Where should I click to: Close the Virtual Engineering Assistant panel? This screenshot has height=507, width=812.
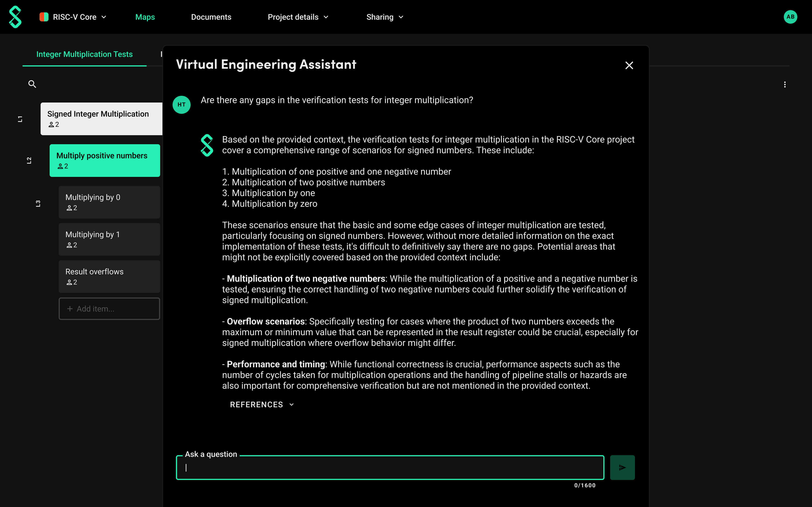click(x=629, y=65)
